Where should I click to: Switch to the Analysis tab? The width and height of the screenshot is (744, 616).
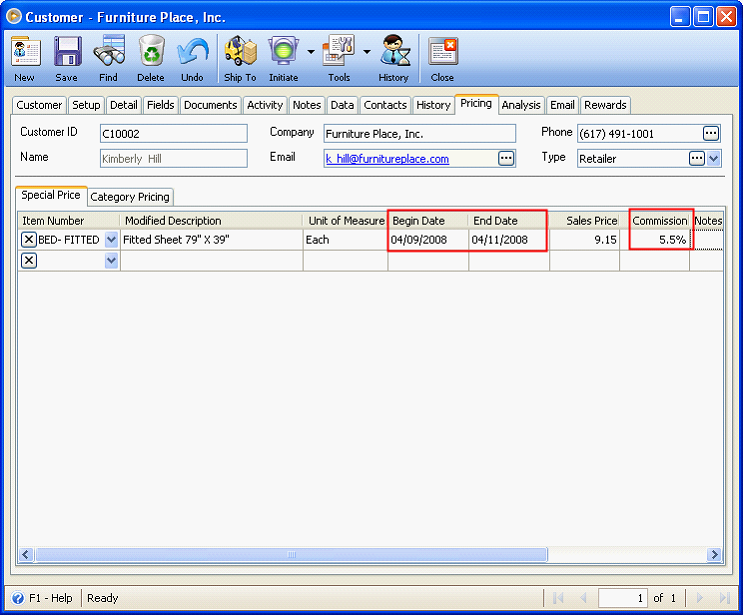(x=521, y=105)
